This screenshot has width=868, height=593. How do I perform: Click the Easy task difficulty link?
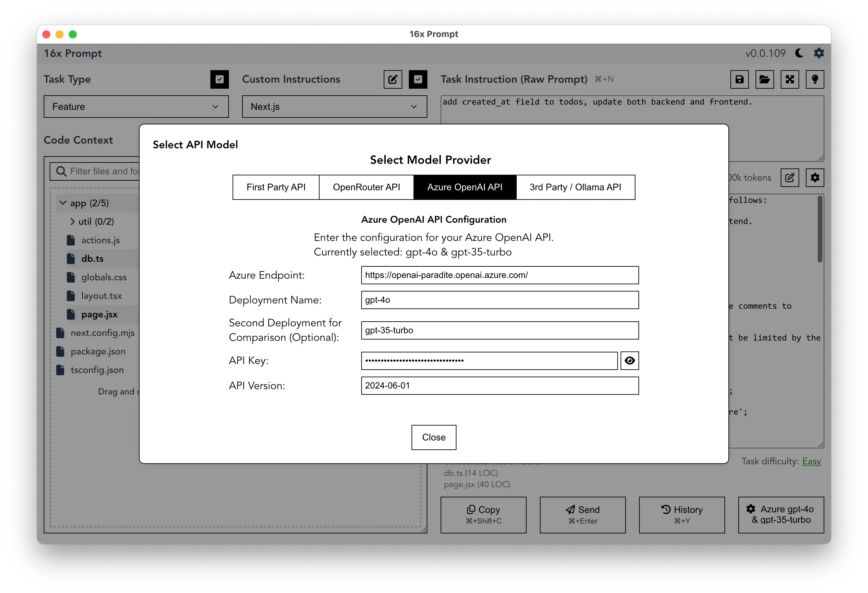[x=811, y=461]
